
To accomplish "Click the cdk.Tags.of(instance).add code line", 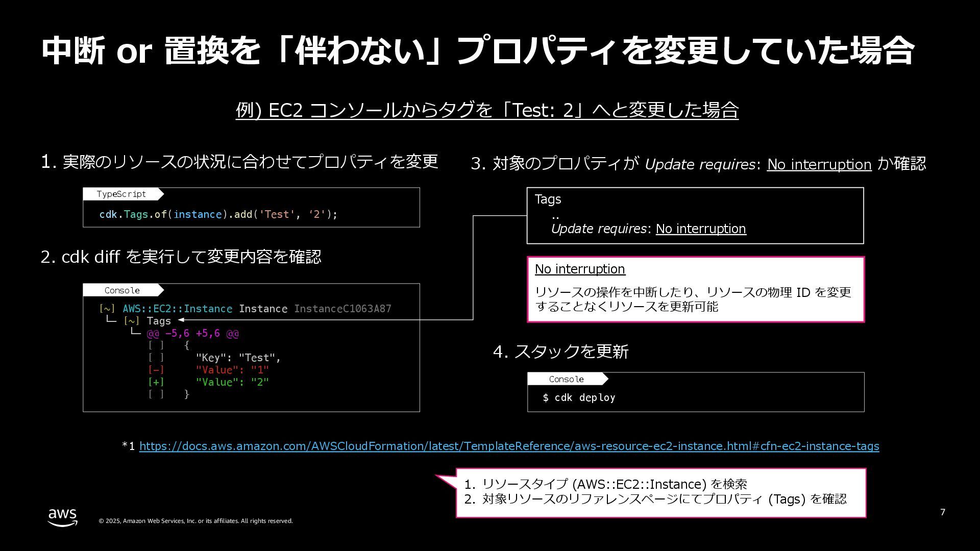I will click(x=218, y=214).
